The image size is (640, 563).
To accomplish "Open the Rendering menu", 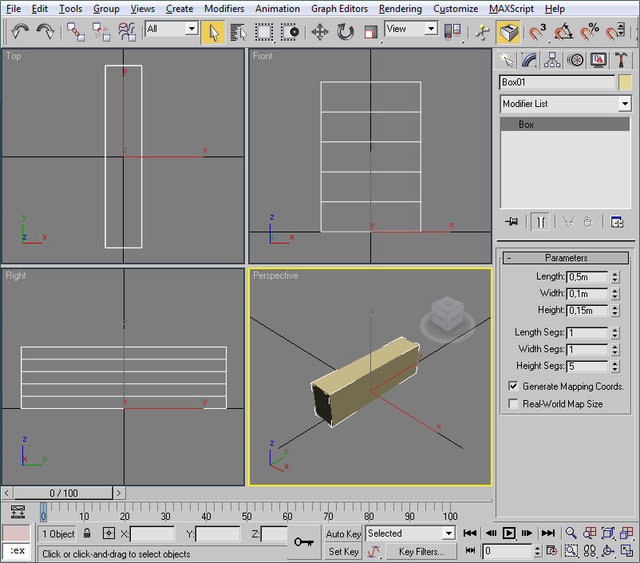I will pyautogui.click(x=400, y=9).
